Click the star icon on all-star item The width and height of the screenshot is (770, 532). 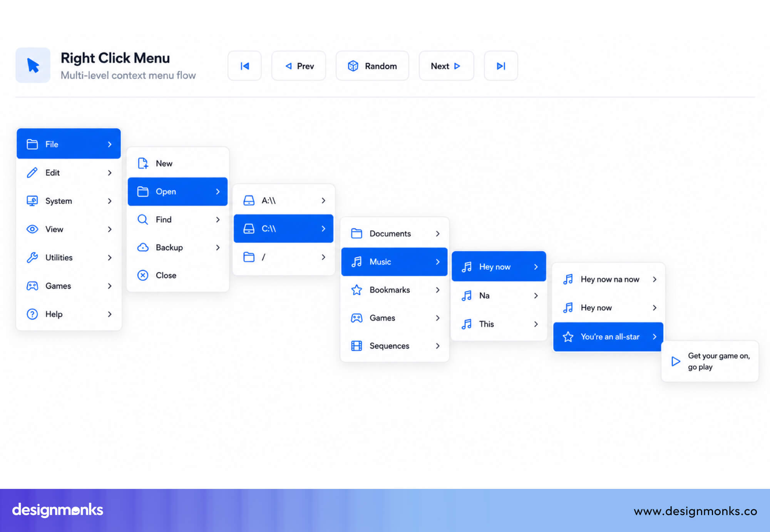[568, 337]
